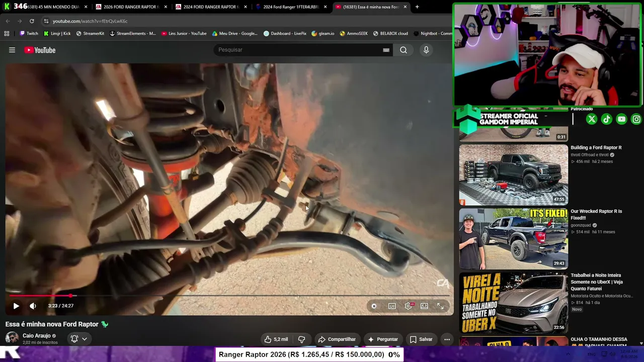
Task: Open the Caio Araujo channel name link
Action: [x=36, y=336]
